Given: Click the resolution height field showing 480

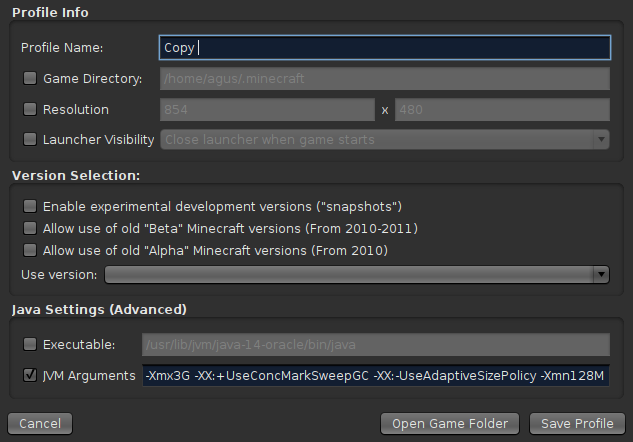Looking at the screenshot, I should (x=502, y=109).
